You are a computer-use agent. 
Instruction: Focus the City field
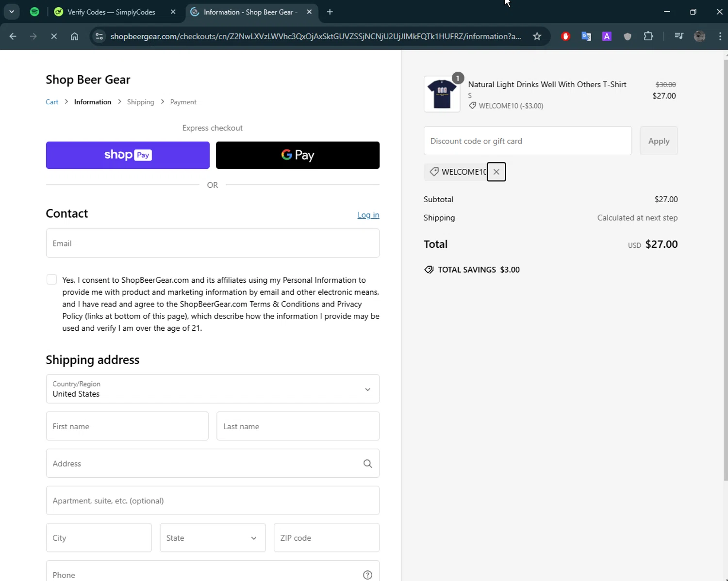tap(99, 537)
